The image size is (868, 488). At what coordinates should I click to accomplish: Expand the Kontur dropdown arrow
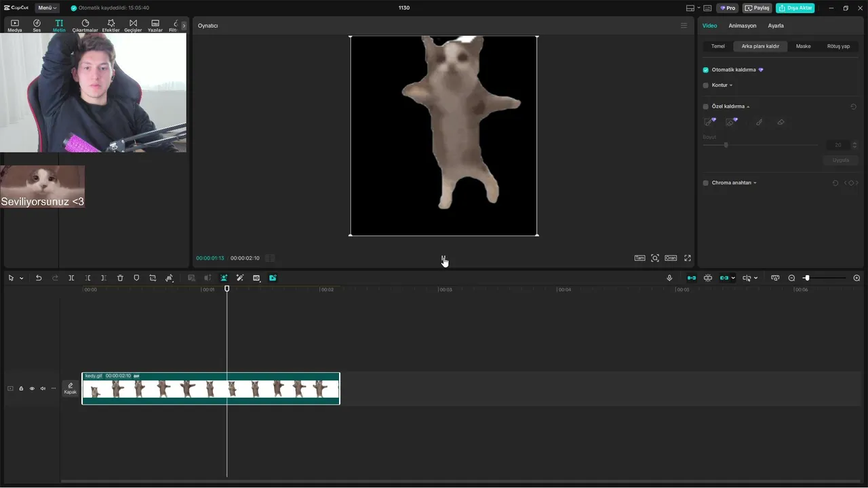pyautogui.click(x=731, y=85)
